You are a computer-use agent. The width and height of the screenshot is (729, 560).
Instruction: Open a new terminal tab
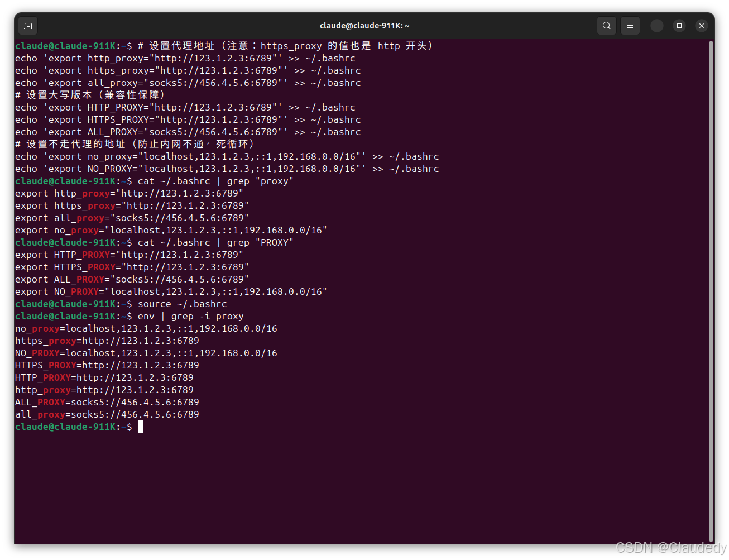pyautogui.click(x=28, y=26)
